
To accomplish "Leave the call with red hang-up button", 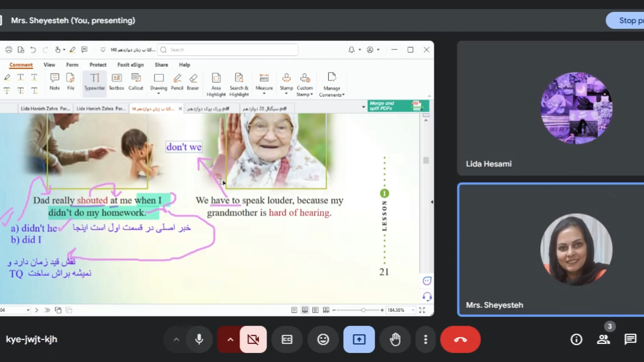I will (460, 340).
